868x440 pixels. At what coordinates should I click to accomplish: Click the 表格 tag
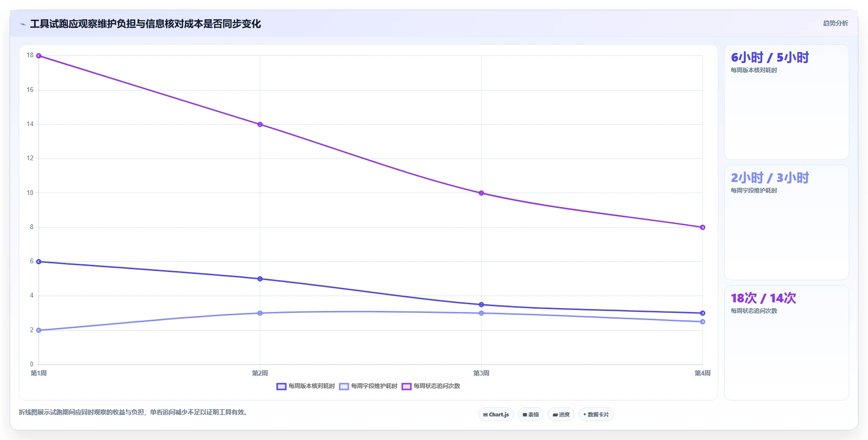point(531,414)
